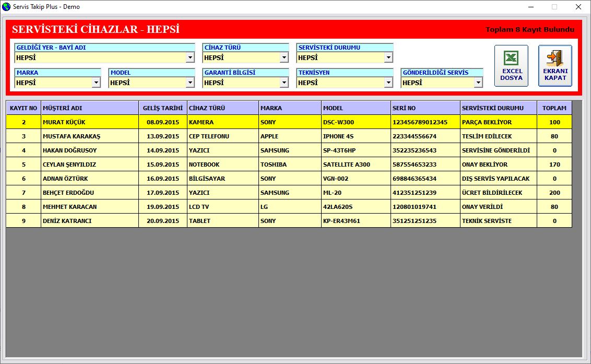Click the NOTEBOOK device type cell

pyautogui.click(x=223, y=165)
